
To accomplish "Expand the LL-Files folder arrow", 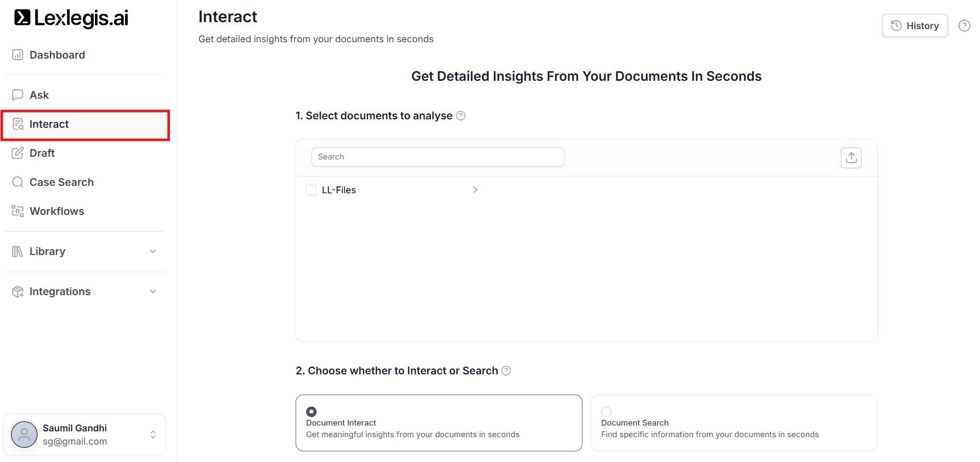I will pos(475,190).
